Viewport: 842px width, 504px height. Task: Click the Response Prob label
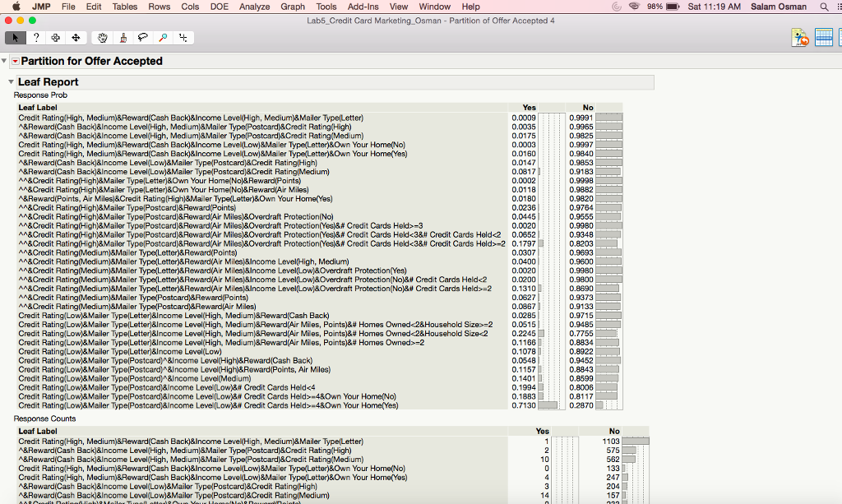point(40,95)
